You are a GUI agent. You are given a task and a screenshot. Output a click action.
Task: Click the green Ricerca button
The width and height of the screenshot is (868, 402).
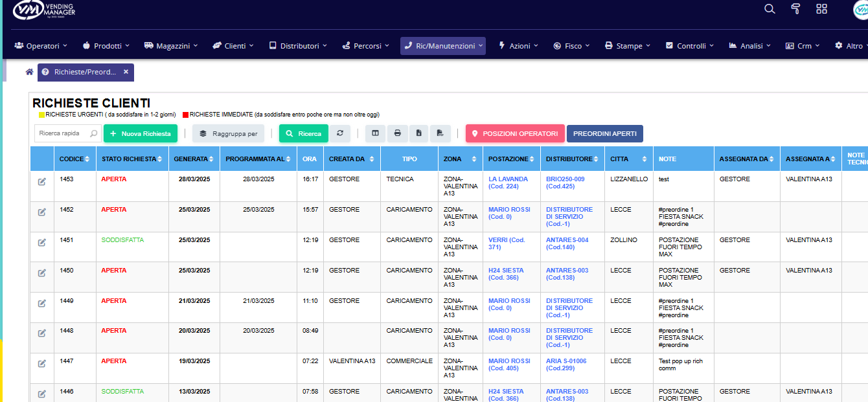304,133
